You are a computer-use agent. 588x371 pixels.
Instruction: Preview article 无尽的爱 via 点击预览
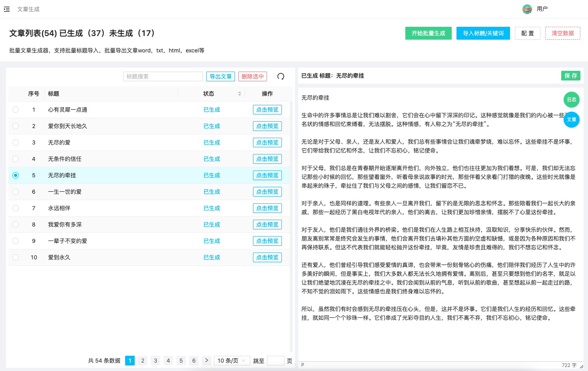[267, 142]
